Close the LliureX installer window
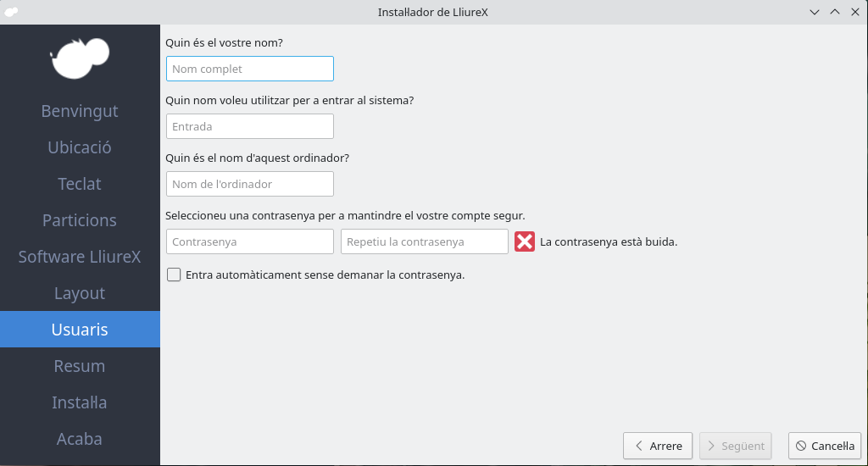868x466 pixels. tap(854, 12)
